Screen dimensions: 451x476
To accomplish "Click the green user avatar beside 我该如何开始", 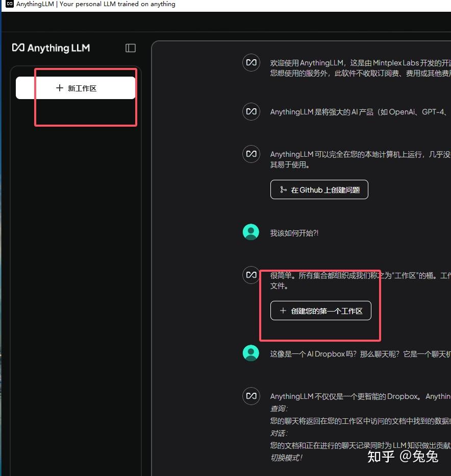I will pos(250,232).
